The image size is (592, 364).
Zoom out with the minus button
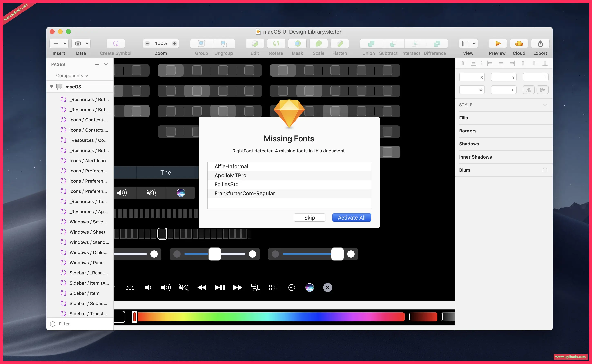tap(147, 44)
